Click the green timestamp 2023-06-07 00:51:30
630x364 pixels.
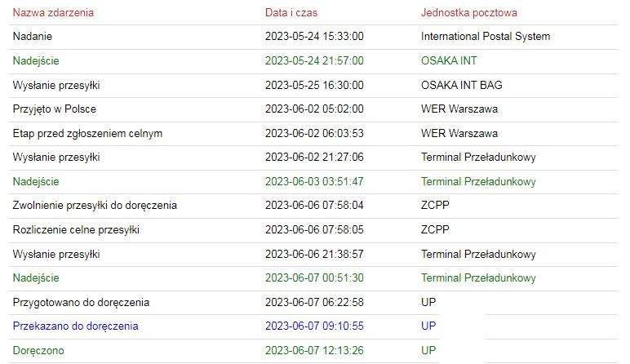314,277
